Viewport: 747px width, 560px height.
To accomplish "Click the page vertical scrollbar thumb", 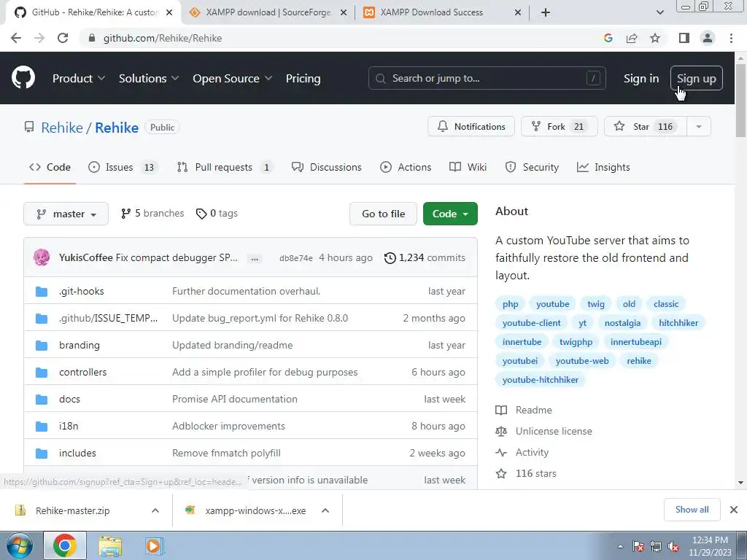I will [740, 101].
